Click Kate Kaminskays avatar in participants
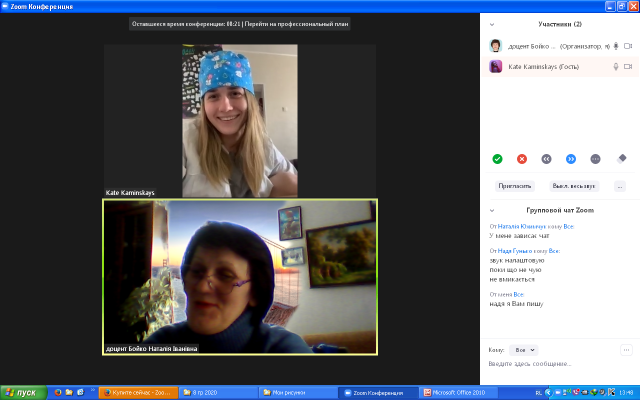Viewport: 640px width, 400px height. pyautogui.click(x=496, y=66)
